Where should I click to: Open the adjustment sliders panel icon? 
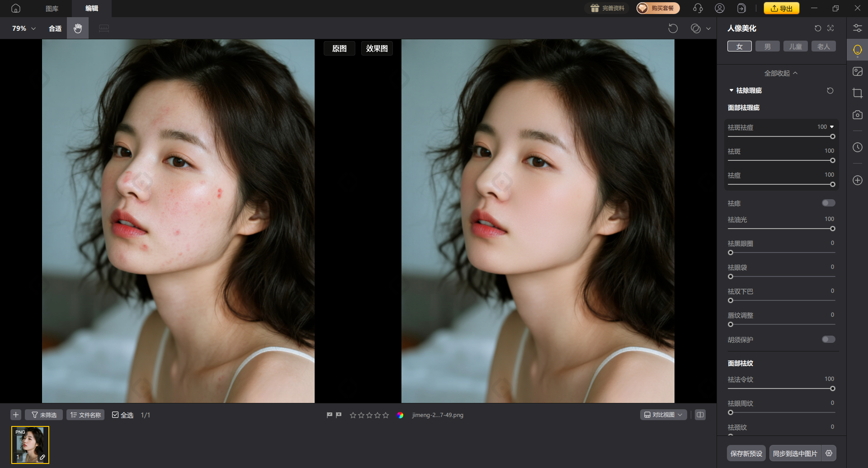click(x=857, y=28)
